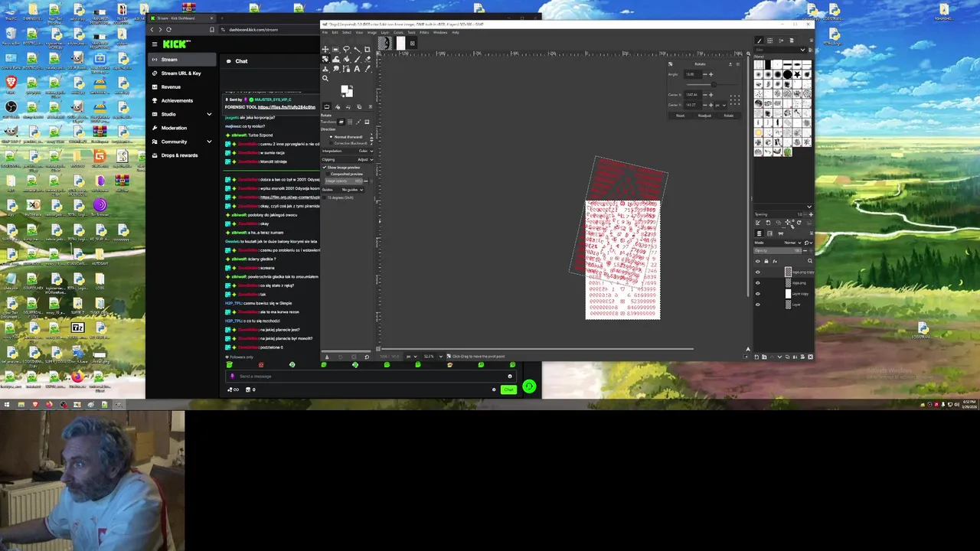980x551 pixels.
Task: Select the Zoom magnifier tool
Action: tap(325, 78)
